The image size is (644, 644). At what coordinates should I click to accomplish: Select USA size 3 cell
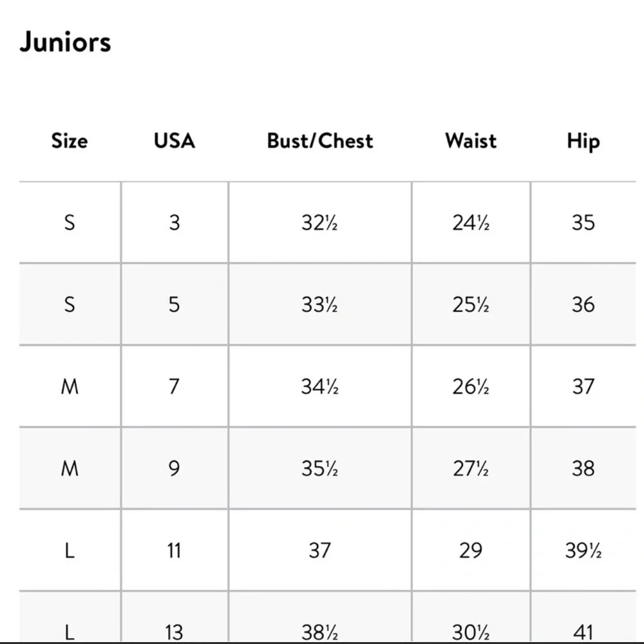tap(175, 223)
